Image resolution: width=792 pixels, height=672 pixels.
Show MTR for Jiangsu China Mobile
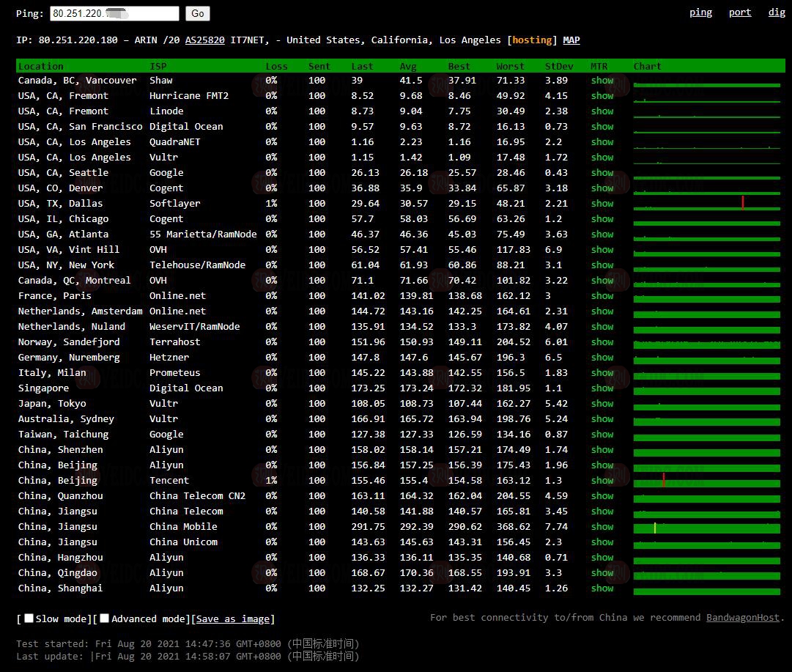pyautogui.click(x=602, y=527)
